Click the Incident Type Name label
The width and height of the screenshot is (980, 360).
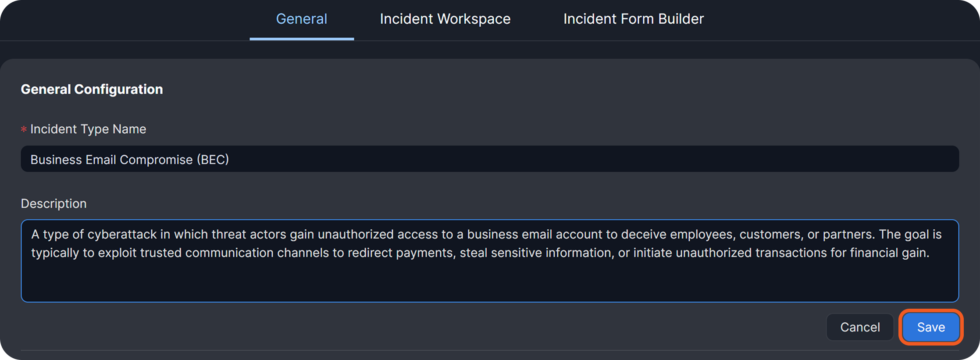click(88, 129)
